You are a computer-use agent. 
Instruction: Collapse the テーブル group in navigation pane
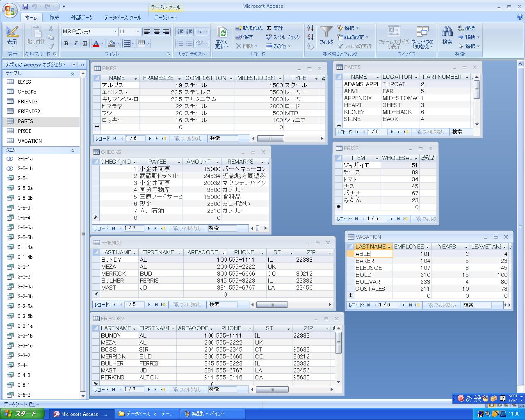(73, 74)
